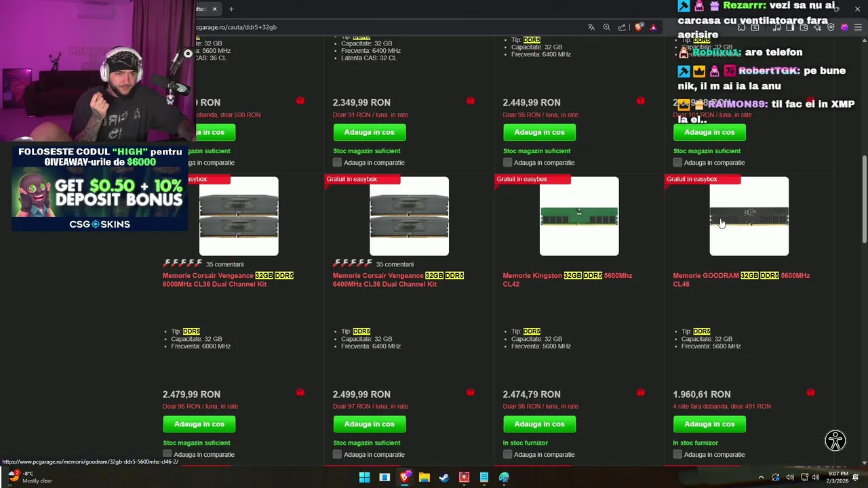
Task: Click the Brave browser taskbar icon
Action: [x=405, y=477]
